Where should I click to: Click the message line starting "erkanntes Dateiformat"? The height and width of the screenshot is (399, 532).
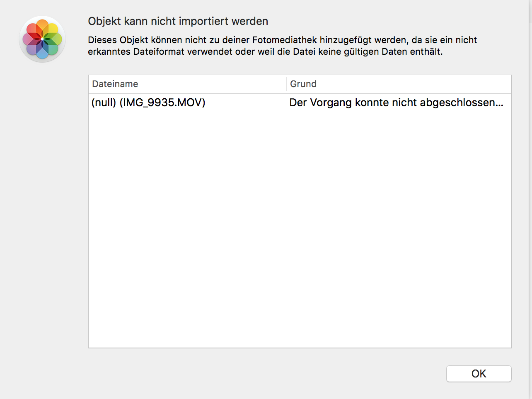265,52
